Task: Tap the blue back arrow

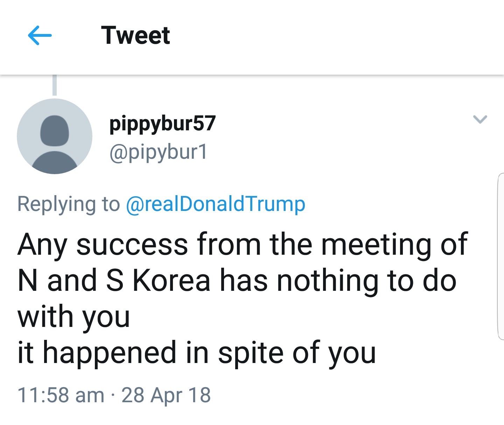Action: pyautogui.click(x=40, y=35)
